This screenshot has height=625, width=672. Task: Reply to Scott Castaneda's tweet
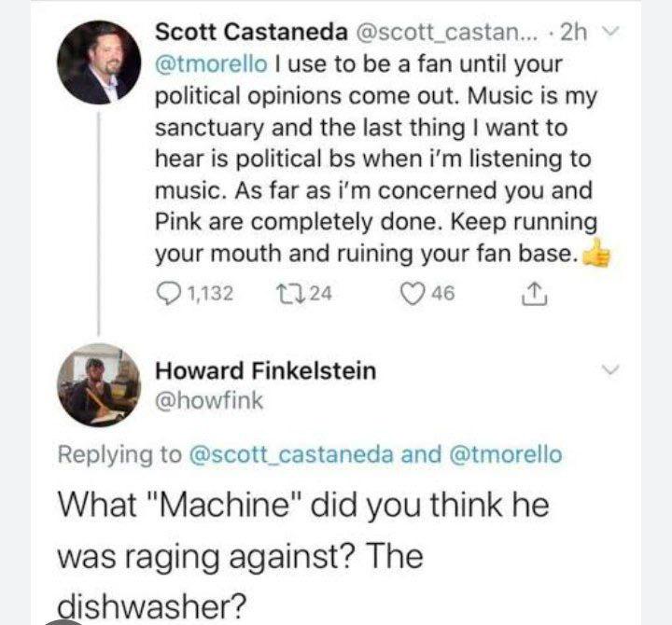[x=167, y=295]
